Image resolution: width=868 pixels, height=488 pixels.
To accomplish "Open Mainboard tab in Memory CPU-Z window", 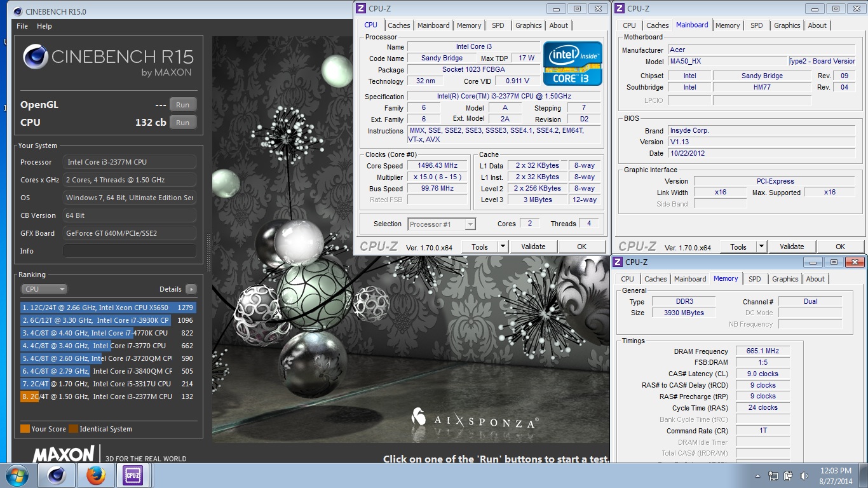I will (x=690, y=279).
